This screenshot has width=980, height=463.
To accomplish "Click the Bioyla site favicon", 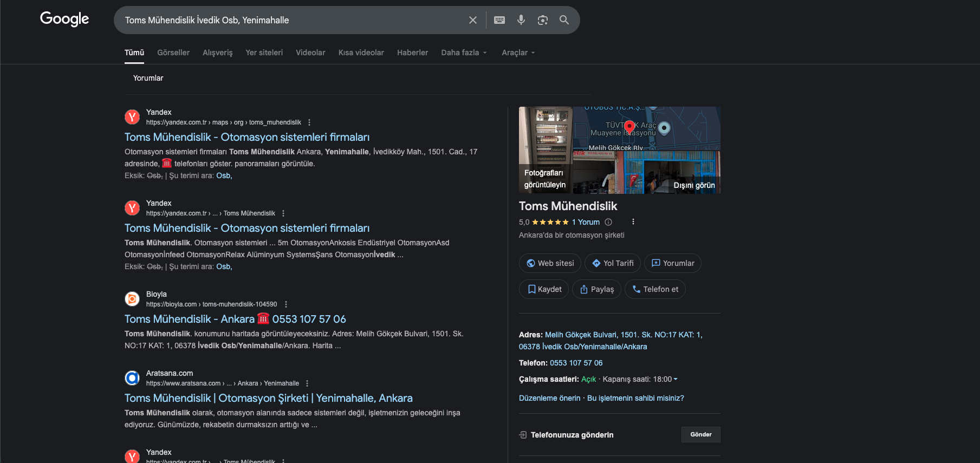I will point(132,299).
